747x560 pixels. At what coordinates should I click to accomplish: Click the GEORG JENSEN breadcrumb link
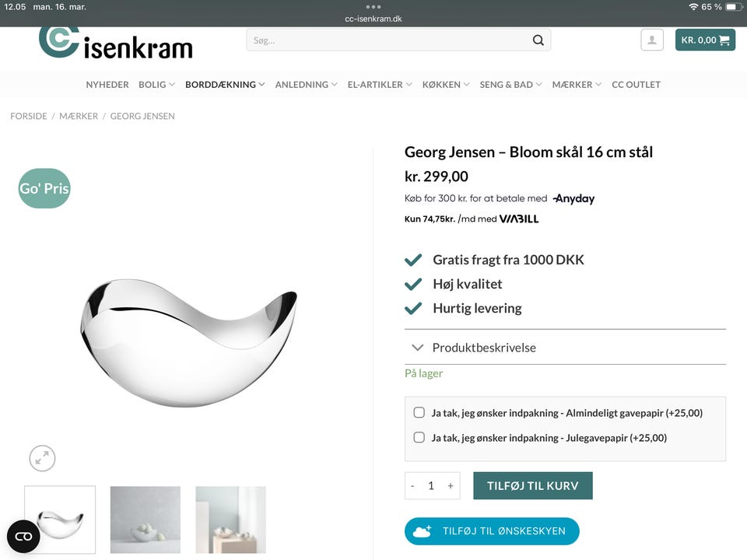click(142, 116)
